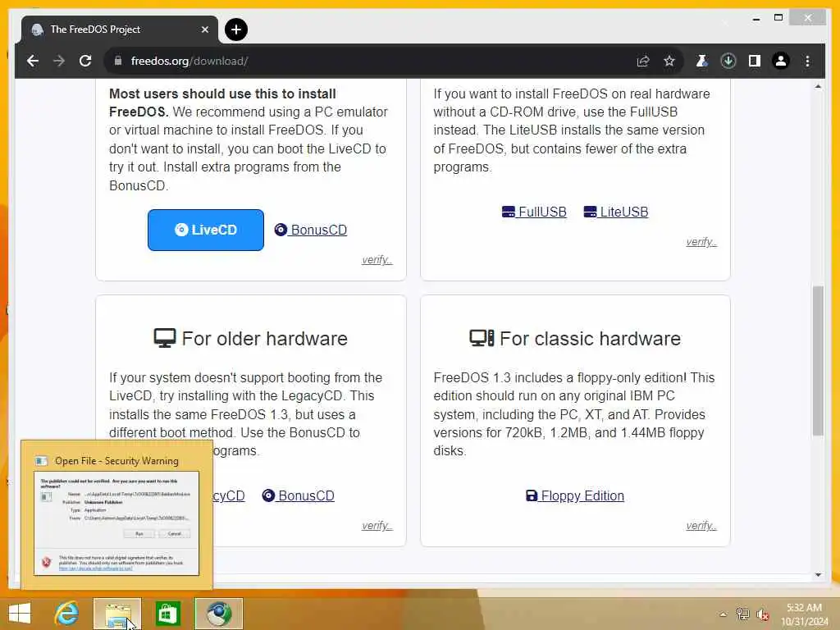840x630 pixels.
Task: Launch Internet Explorer from the taskbar
Action: pos(66,614)
